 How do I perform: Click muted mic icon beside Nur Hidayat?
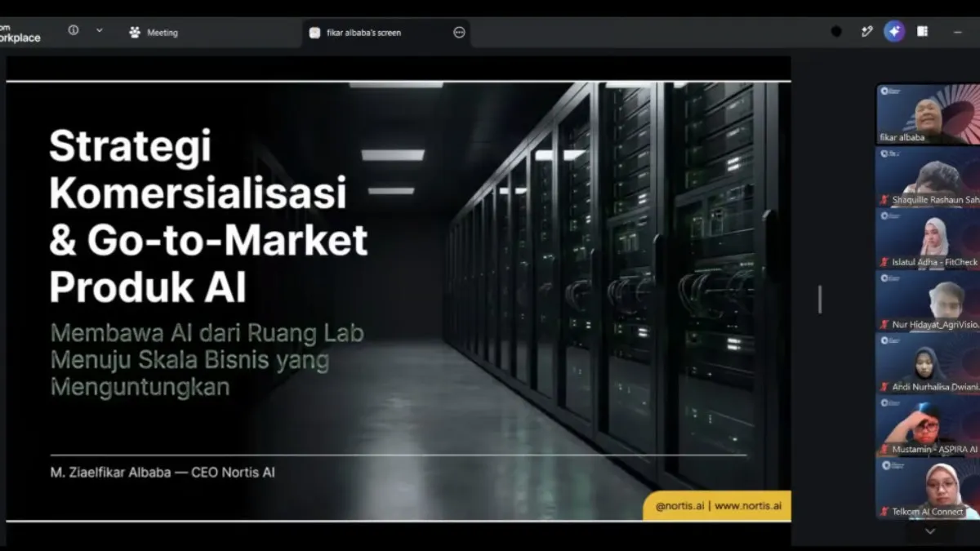click(x=884, y=324)
